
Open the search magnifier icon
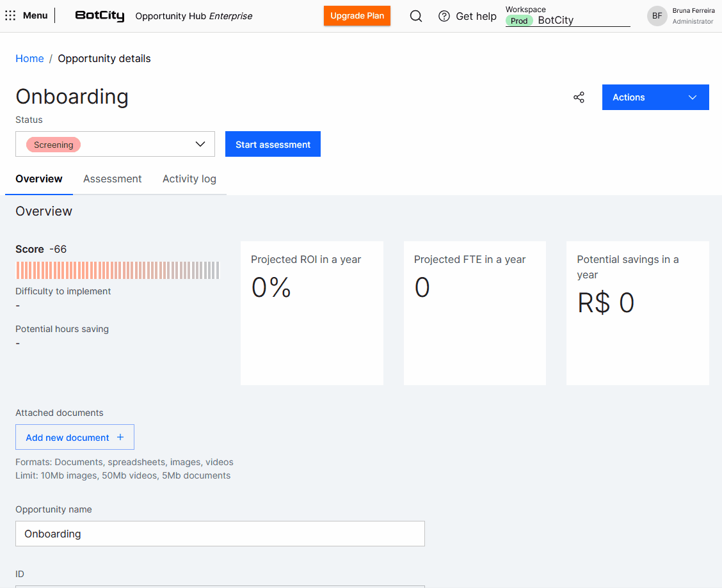point(416,16)
